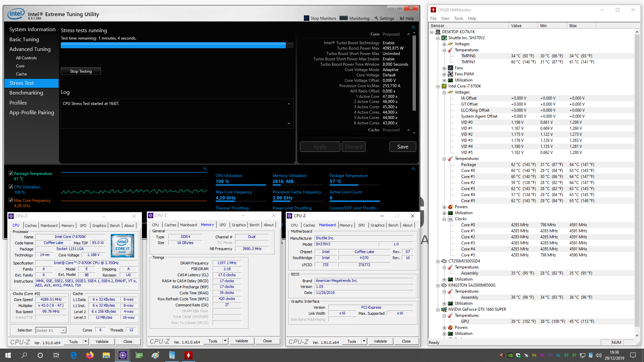The height and width of the screenshot is (362, 644).
Task: Click blue wrench icon above monitor value tiles
Action: click(x=413, y=169)
